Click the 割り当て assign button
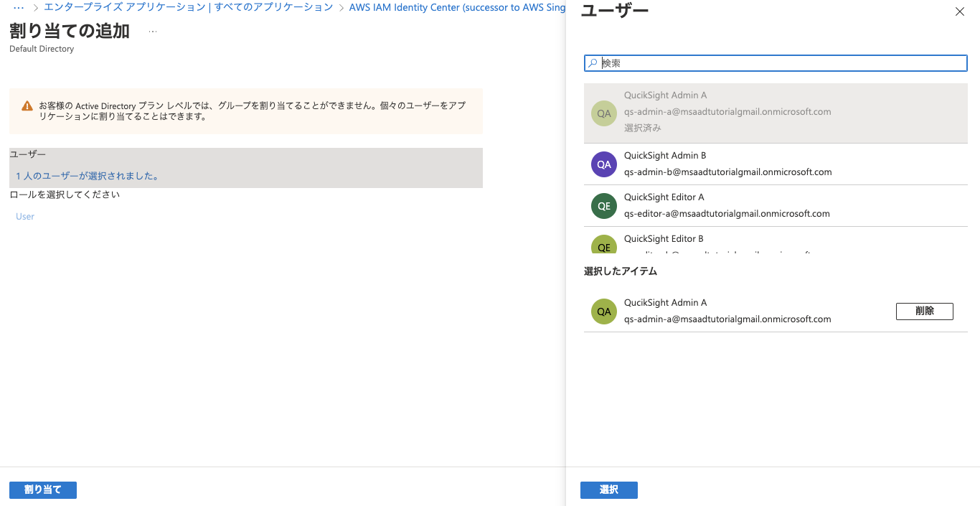The height and width of the screenshot is (506, 980). pos(43,489)
